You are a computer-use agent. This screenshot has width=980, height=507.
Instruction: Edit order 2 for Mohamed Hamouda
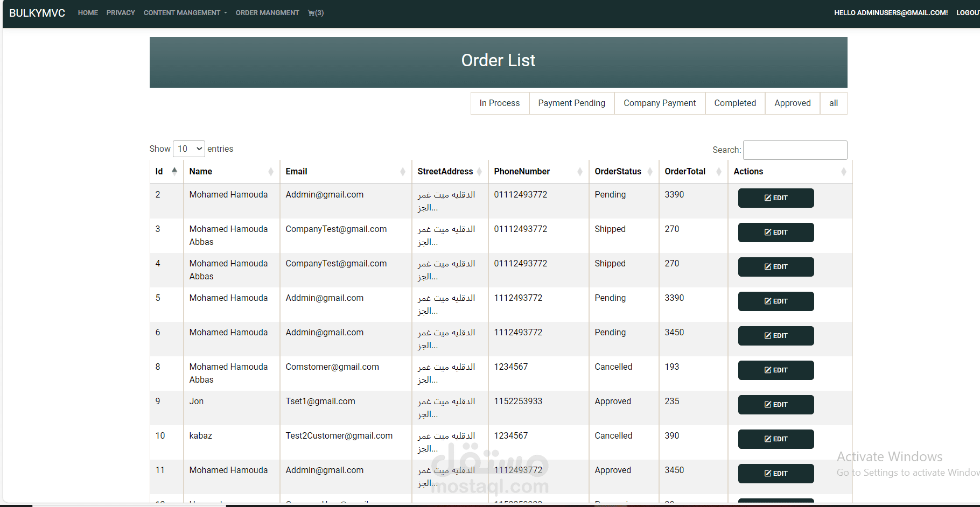click(x=775, y=198)
